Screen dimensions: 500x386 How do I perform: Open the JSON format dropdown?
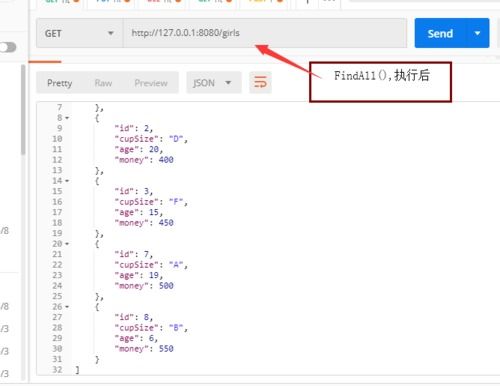click(213, 83)
